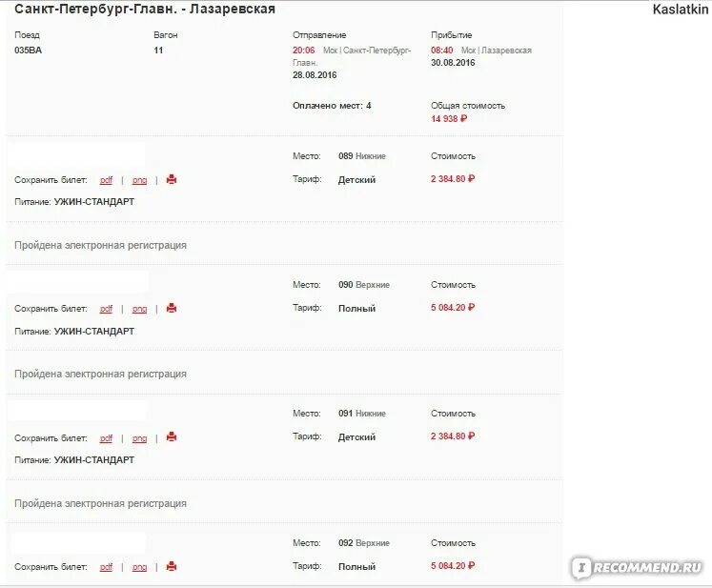Click the Kaslatkin author name

coord(681,10)
